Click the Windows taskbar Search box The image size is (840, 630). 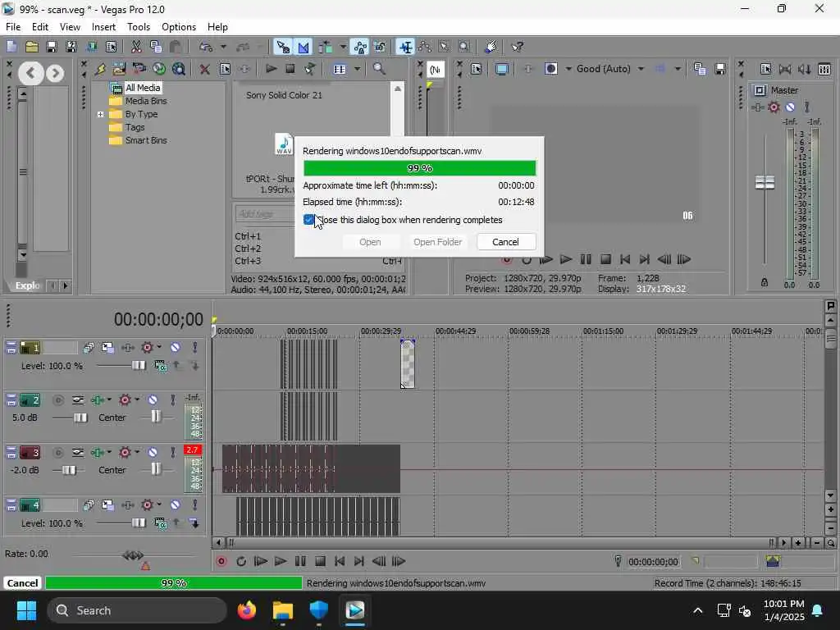pos(137,610)
